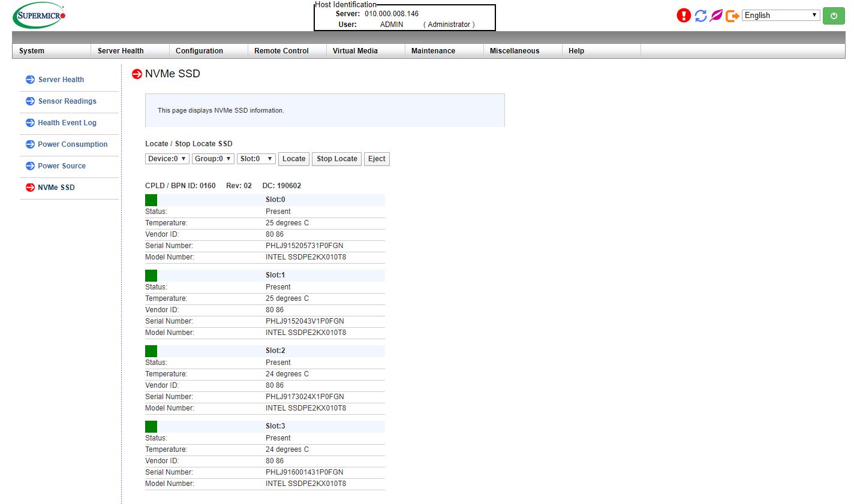Screen dimensions: 854x504
Task: Click the orange logout icon
Action: (x=732, y=16)
